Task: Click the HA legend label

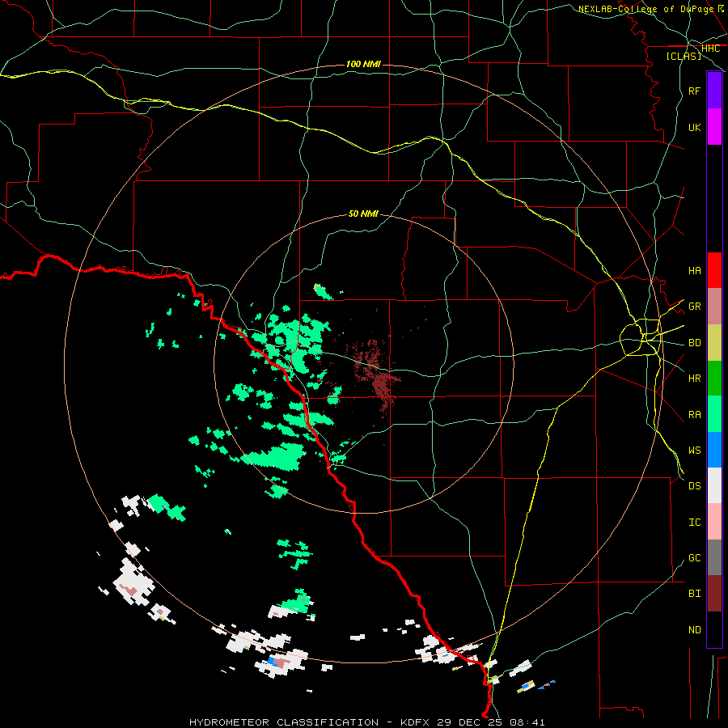Action: pyautogui.click(x=694, y=271)
